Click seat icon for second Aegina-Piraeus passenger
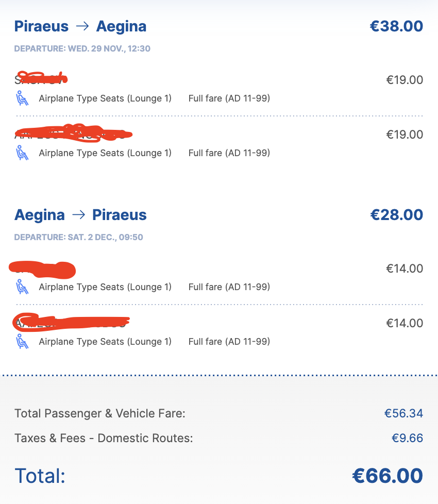This screenshot has width=438, height=504. (22, 341)
